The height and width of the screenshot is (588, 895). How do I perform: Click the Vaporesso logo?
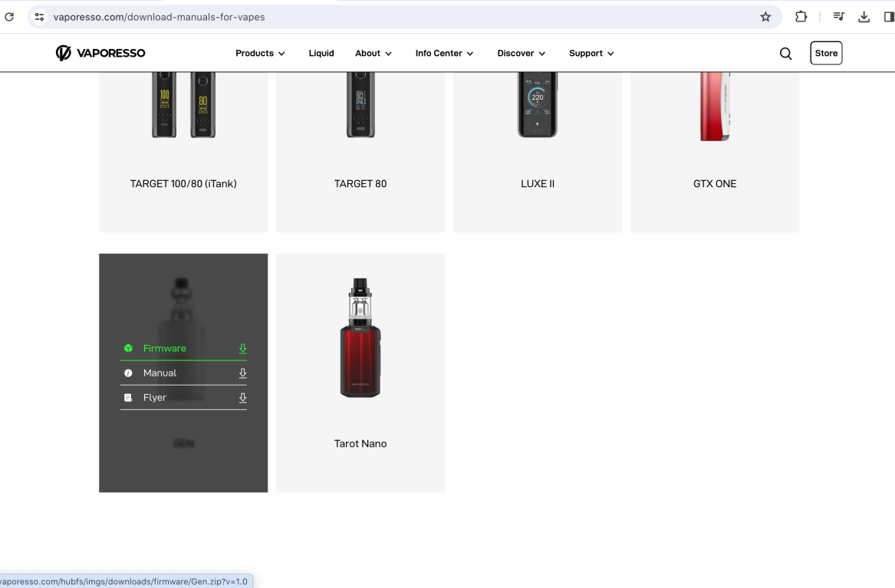coord(100,53)
